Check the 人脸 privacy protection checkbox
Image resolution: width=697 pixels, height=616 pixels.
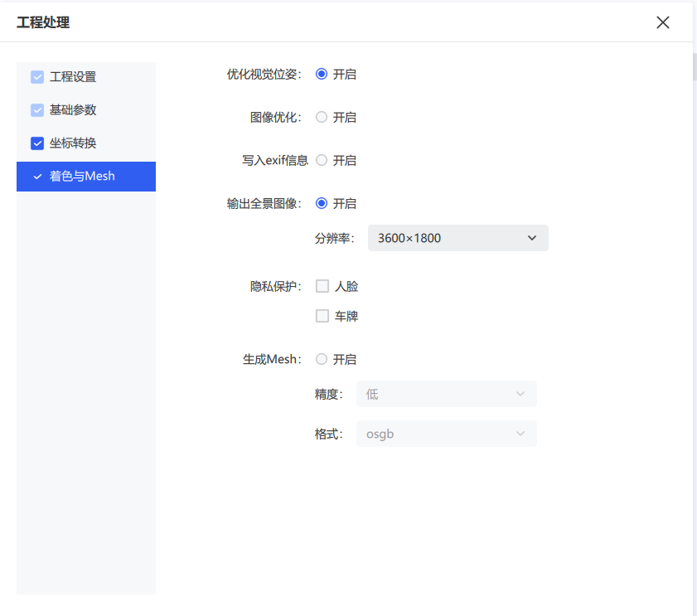click(322, 286)
